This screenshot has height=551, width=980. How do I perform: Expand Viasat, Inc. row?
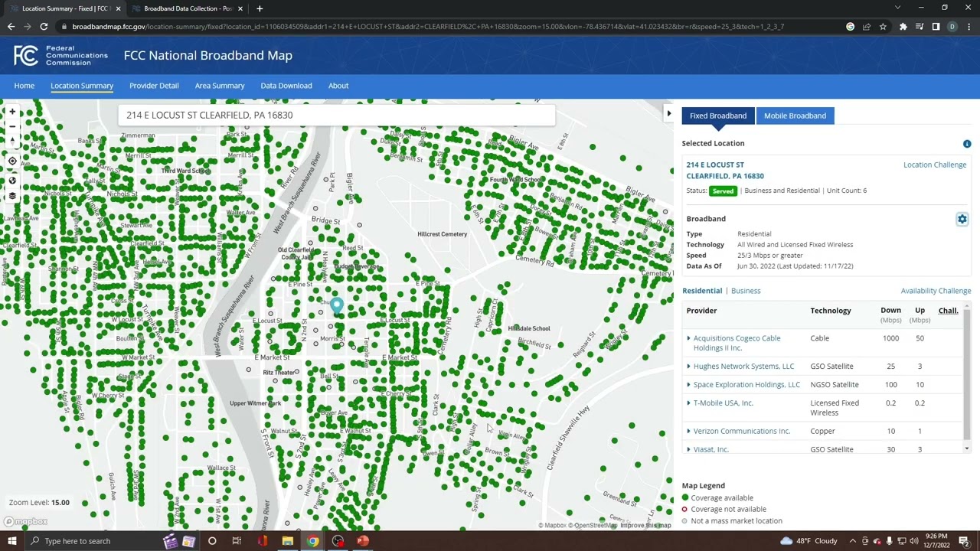(688, 450)
